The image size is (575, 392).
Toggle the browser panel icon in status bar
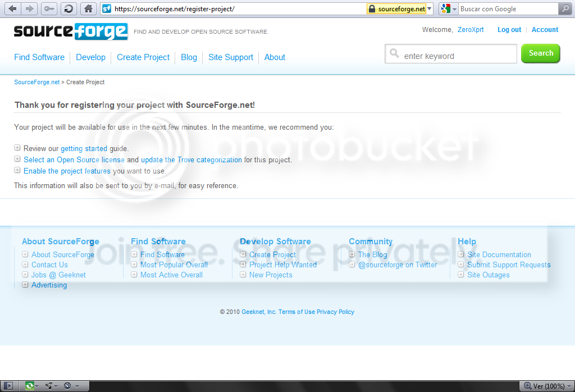pos(8,386)
